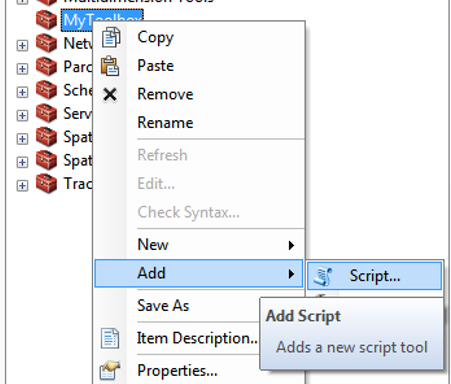
Task: Click the Item Description document icon
Action: pos(110,338)
